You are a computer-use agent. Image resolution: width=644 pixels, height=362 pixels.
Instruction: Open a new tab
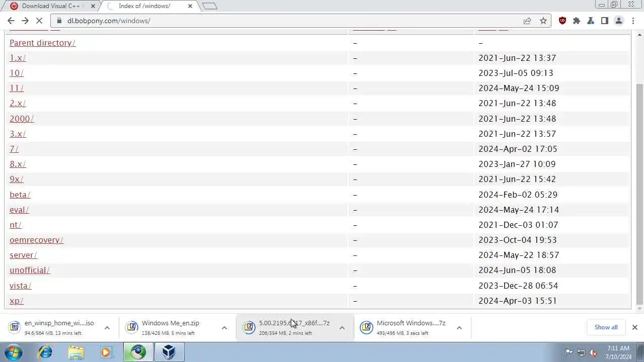click(x=210, y=6)
